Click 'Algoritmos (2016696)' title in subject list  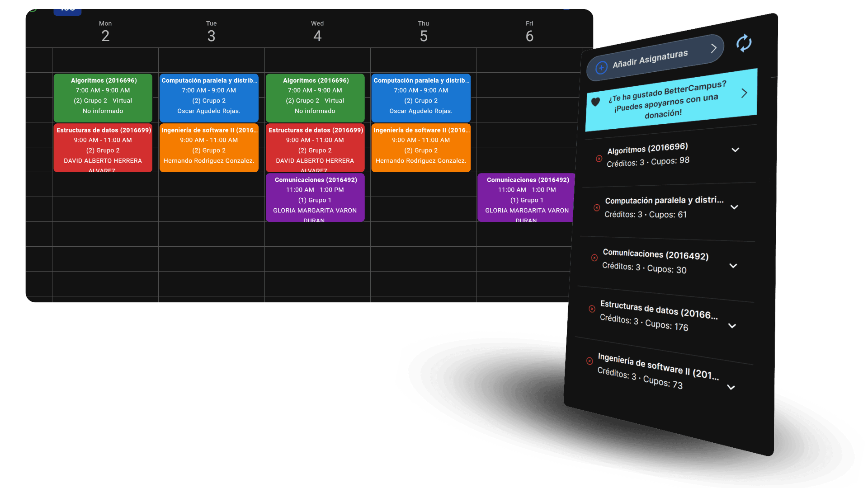pyautogui.click(x=647, y=148)
